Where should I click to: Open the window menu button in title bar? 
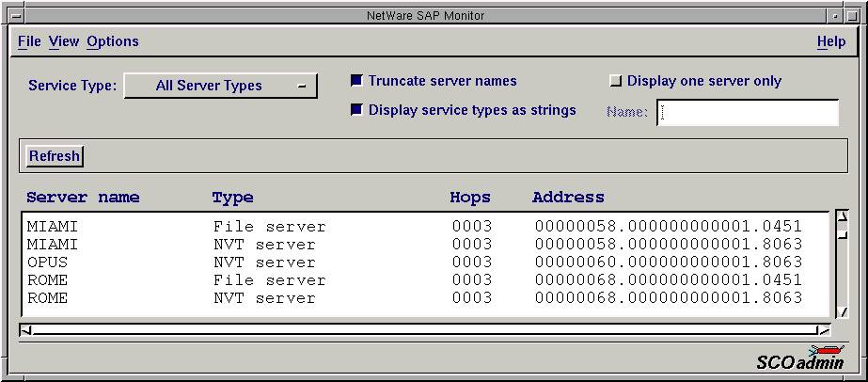click(15, 16)
